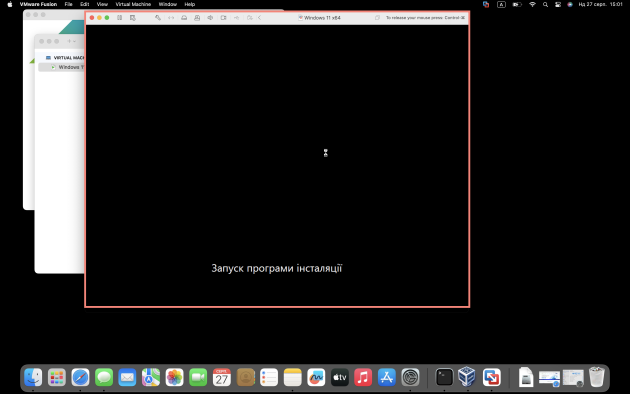
Task: Collapse toolbar devices with the chevron
Action: (260, 18)
